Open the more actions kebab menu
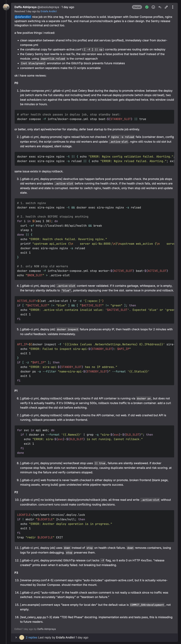The width and height of the screenshot is (181, 644). pyautogui.click(x=173, y=7)
